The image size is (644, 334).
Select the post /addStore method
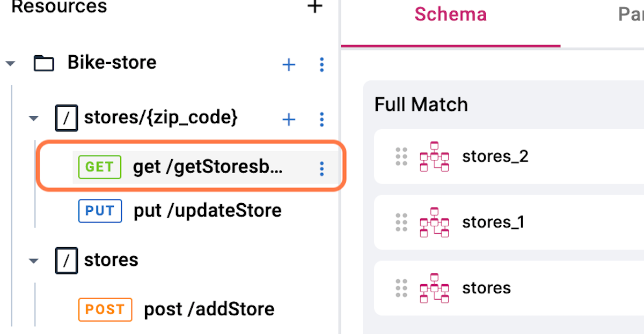[209, 309]
